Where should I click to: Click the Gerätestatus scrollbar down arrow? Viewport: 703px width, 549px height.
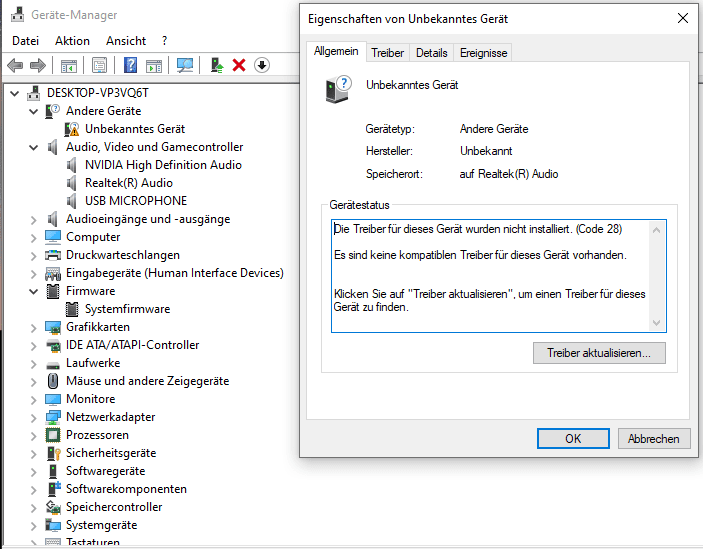coord(656,322)
